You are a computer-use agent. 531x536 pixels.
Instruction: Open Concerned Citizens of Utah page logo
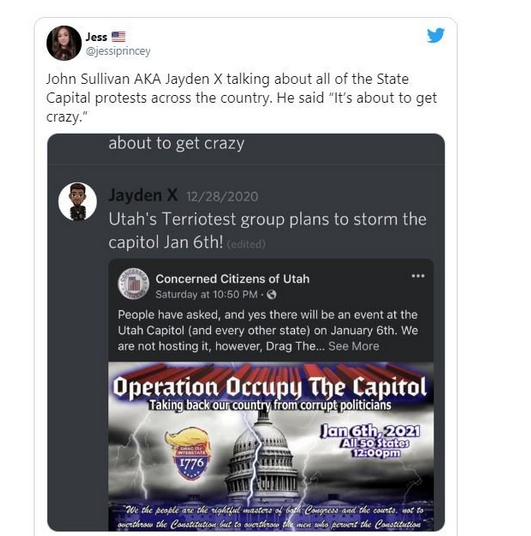click(133, 284)
